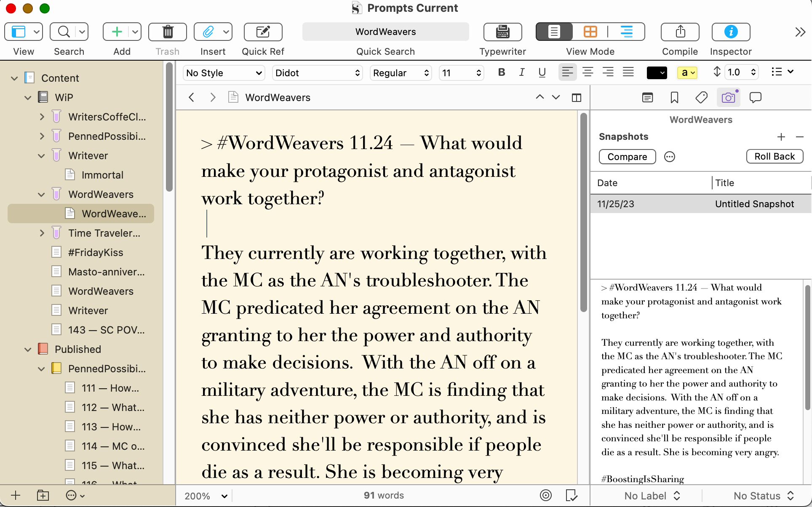This screenshot has height=507, width=812.
Task: Open the text color swatch
Action: point(657,73)
